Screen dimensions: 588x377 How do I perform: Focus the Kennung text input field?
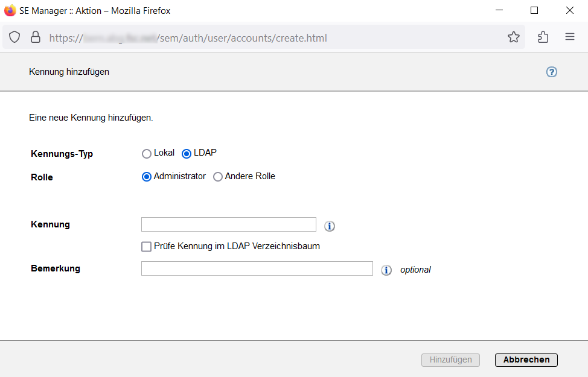[x=228, y=224]
